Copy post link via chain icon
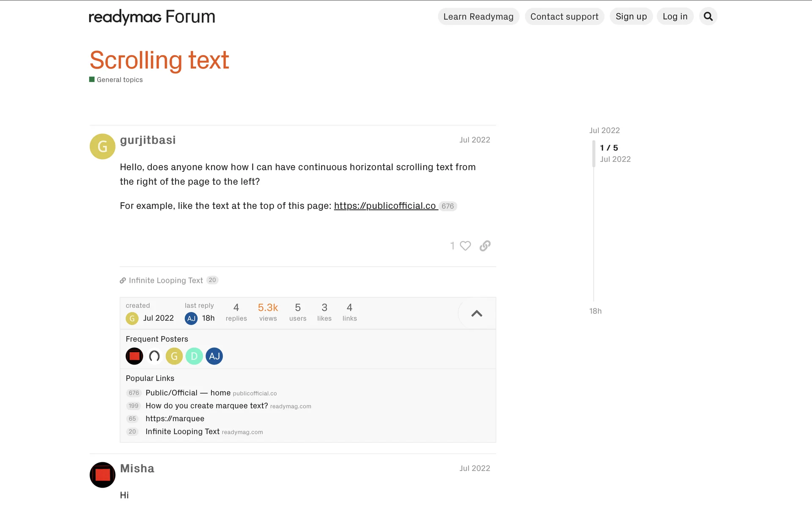The height and width of the screenshot is (508, 812). tap(485, 246)
